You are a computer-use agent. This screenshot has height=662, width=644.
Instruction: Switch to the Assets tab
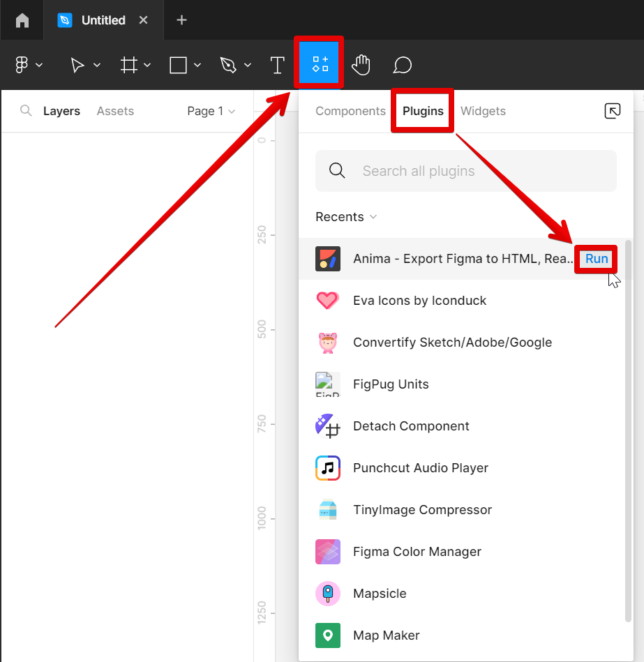114,110
